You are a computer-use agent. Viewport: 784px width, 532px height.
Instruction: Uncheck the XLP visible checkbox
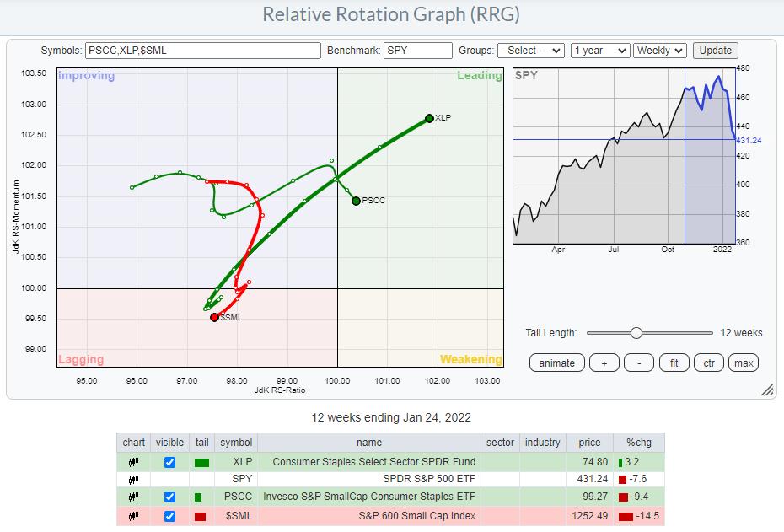[x=170, y=462]
